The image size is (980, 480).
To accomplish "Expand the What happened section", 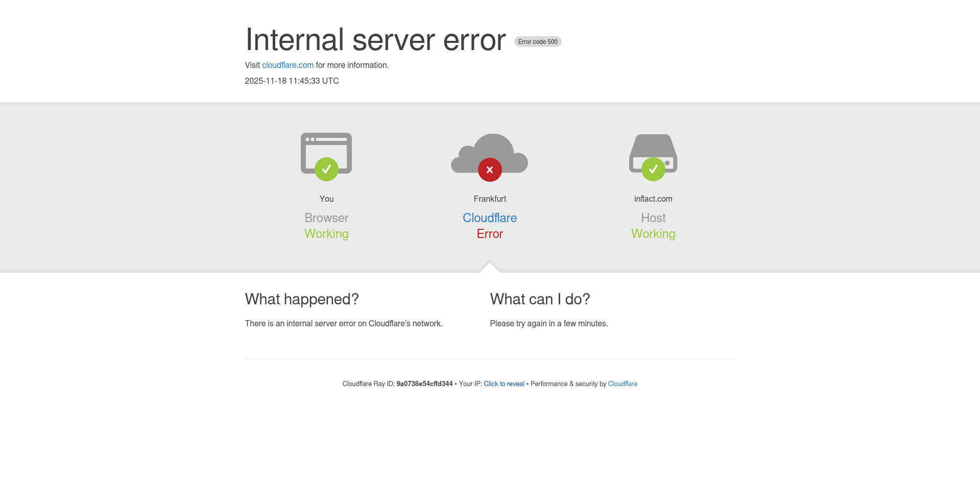I will click(302, 299).
